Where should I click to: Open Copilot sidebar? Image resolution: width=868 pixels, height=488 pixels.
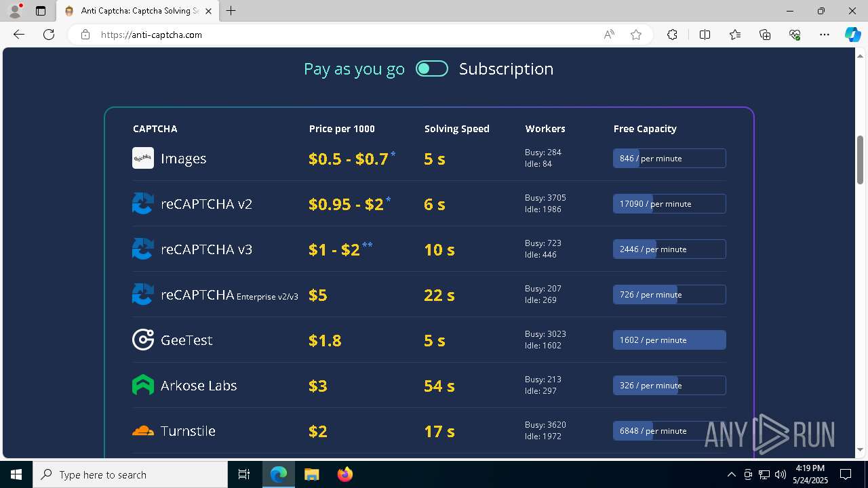click(852, 35)
